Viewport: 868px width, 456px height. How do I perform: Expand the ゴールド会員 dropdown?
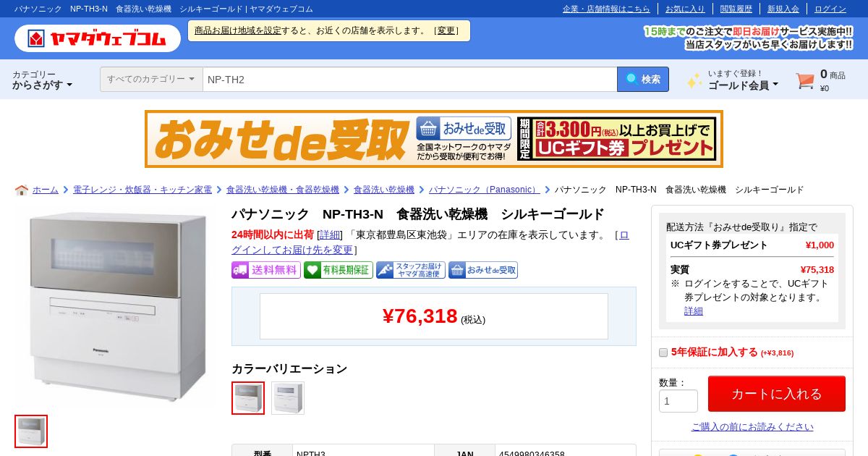click(x=743, y=85)
